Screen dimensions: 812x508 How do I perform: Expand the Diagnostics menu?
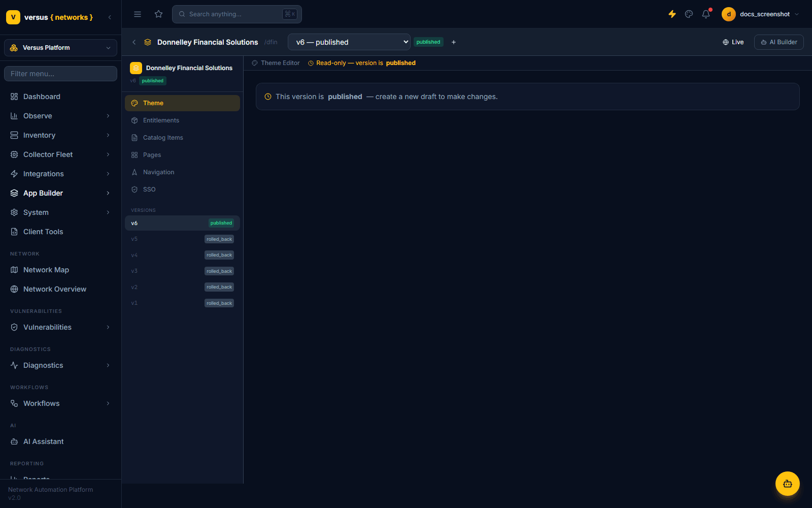tap(60, 365)
